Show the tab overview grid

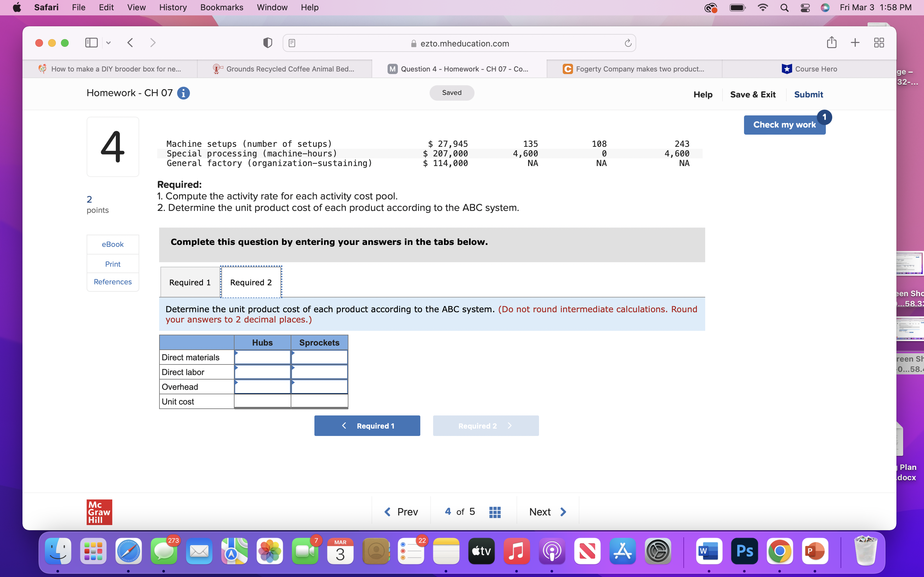coord(878,42)
